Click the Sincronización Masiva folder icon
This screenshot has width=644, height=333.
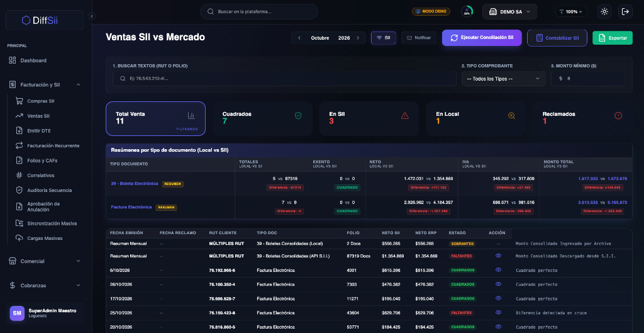click(19, 223)
